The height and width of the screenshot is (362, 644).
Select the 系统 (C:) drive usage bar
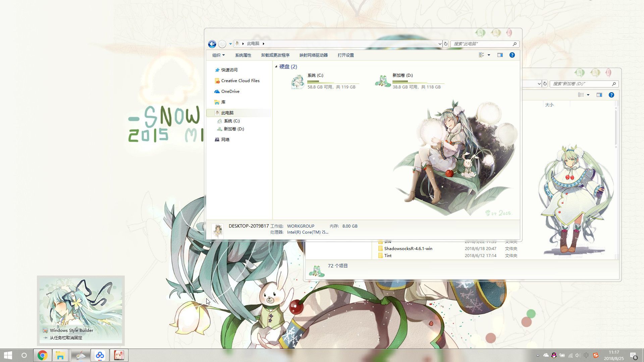coord(333,81)
